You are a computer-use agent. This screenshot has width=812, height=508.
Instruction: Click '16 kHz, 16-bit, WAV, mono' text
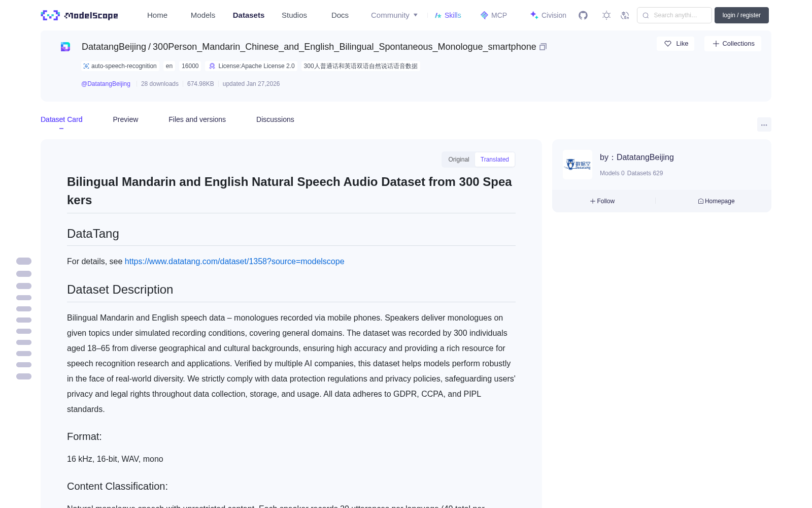coord(115,459)
